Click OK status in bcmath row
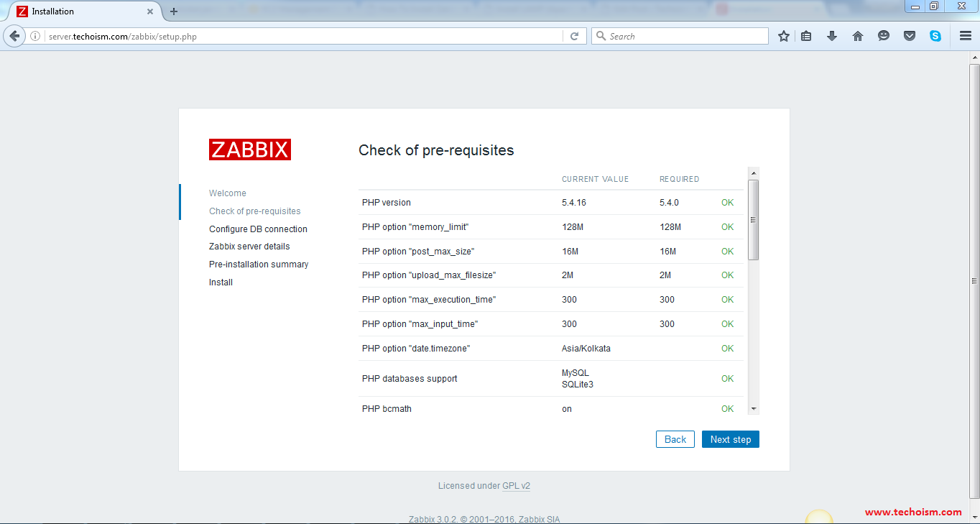980x524 pixels. point(728,409)
